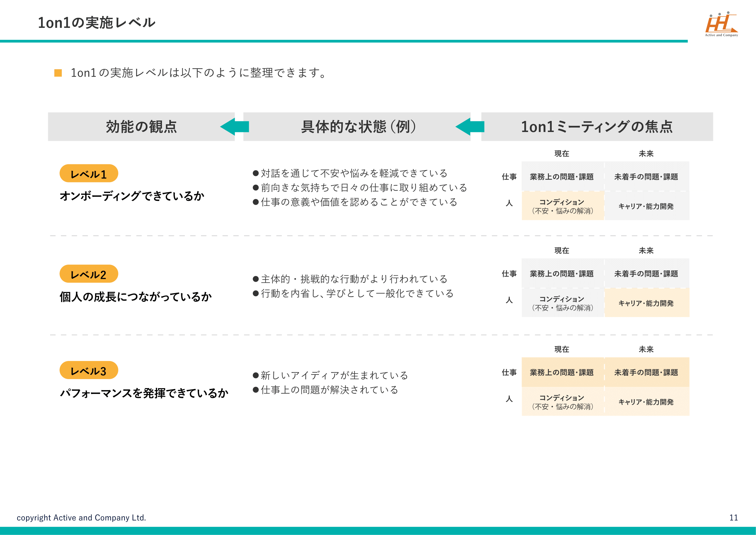This screenshot has width=756, height=535.
Task: Click the teal arrow left of 具体的な状態
Action: coord(234,127)
